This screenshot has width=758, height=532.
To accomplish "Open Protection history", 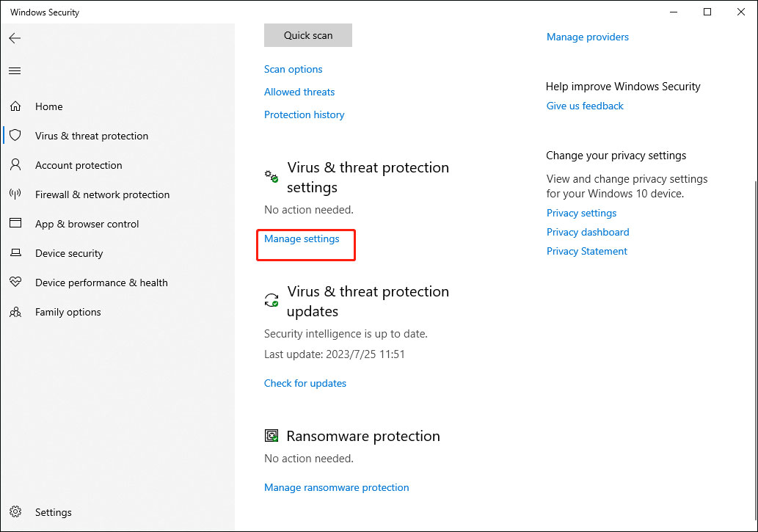I will click(x=304, y=114).
